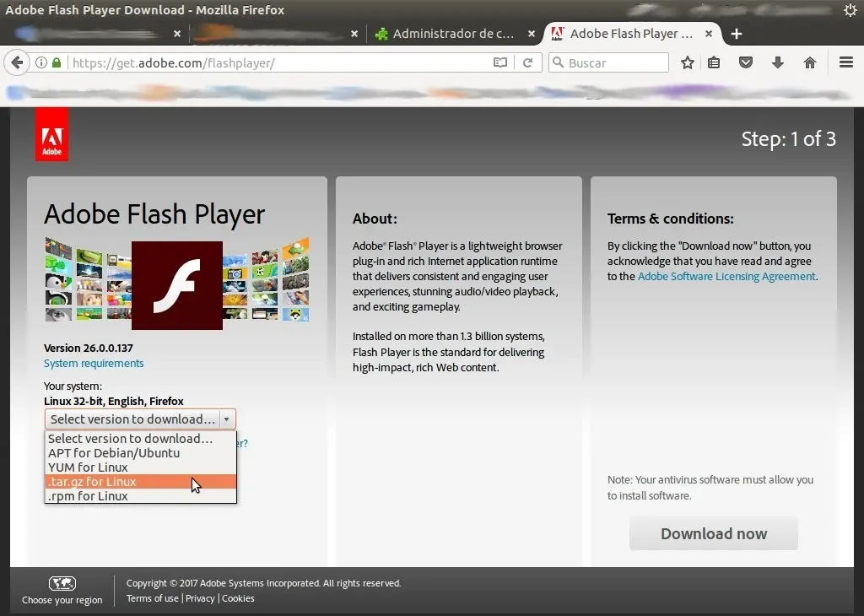This screenshot has height=616, width=864.
Task: Save page to Pocket icon
Action: coord(746,62)
